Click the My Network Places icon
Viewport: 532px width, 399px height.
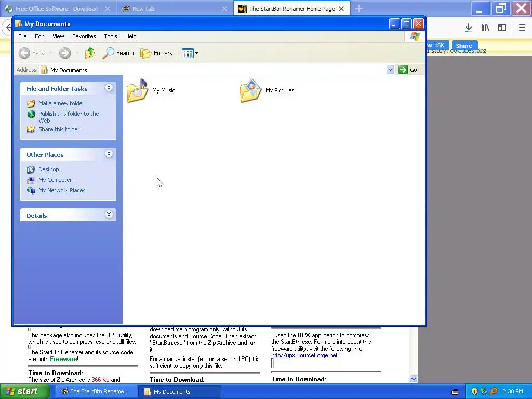(x=31, y=190)
